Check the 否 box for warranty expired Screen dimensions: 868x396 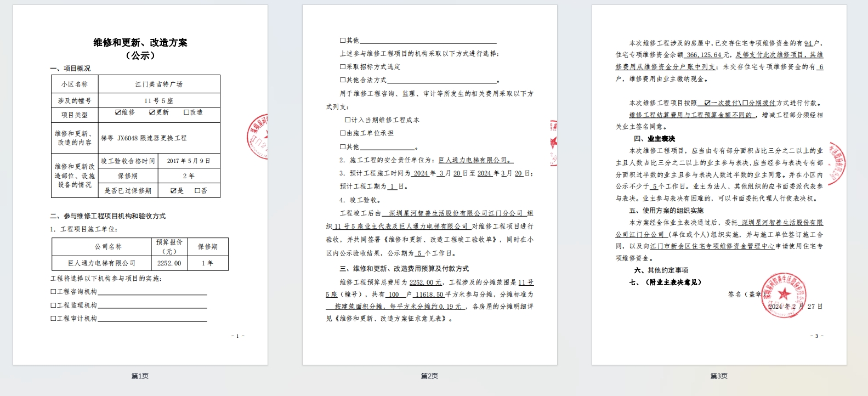197,191
